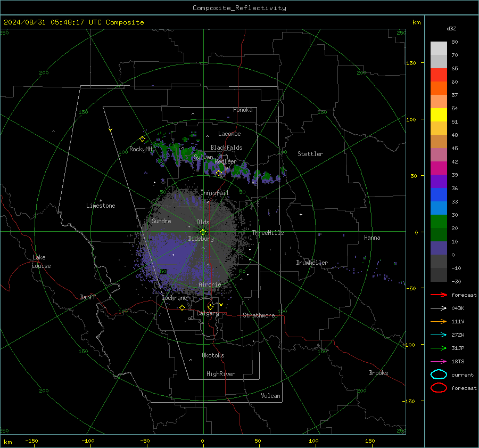Click the dBZ legend heading

(451, 28)
